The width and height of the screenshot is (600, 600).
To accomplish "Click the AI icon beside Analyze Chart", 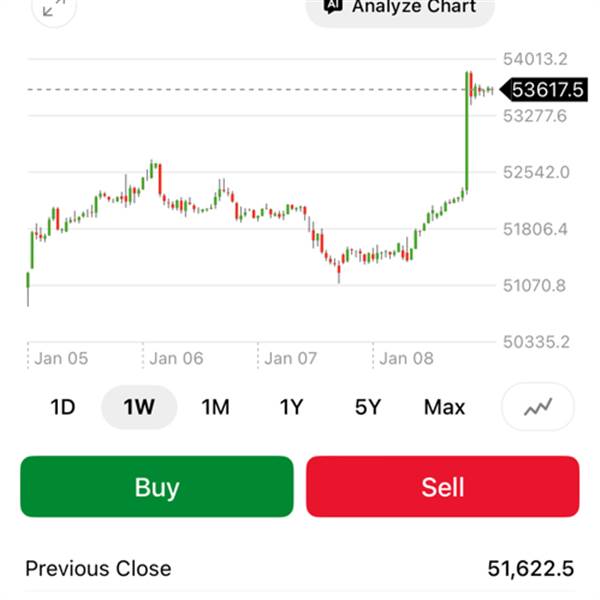I will (333, 6).
